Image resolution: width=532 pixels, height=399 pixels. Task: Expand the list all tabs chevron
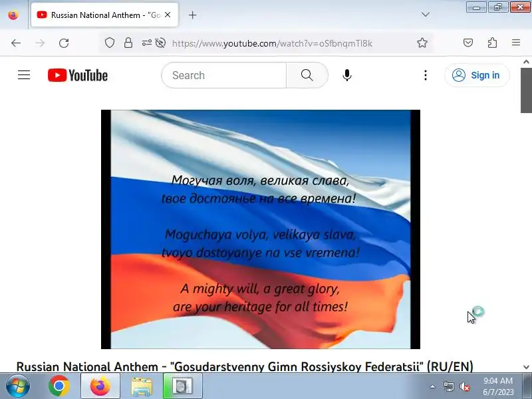[425, 15]
